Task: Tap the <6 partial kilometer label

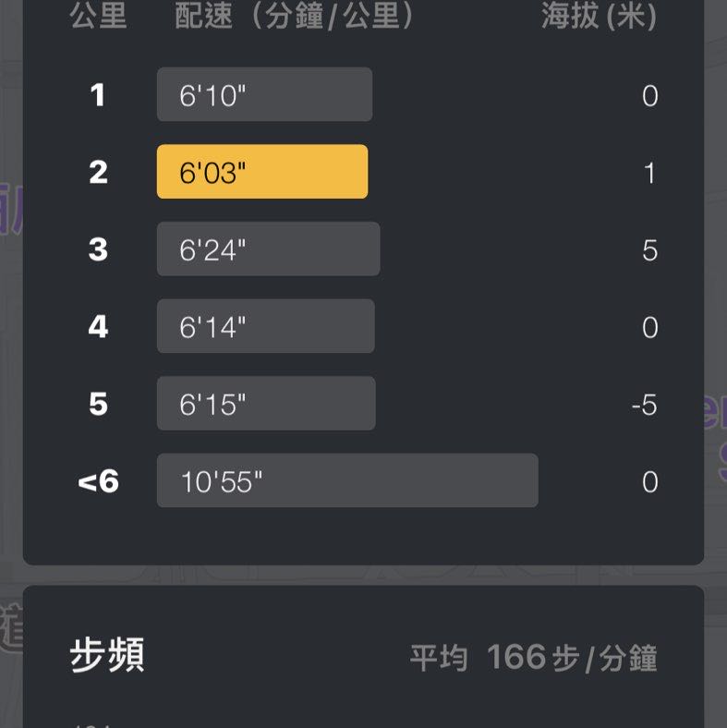Action: pyautogui.click(x=98, y=481)
